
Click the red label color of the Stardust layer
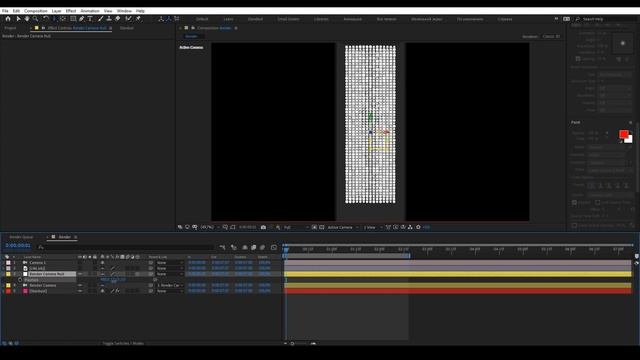[8, 291]
